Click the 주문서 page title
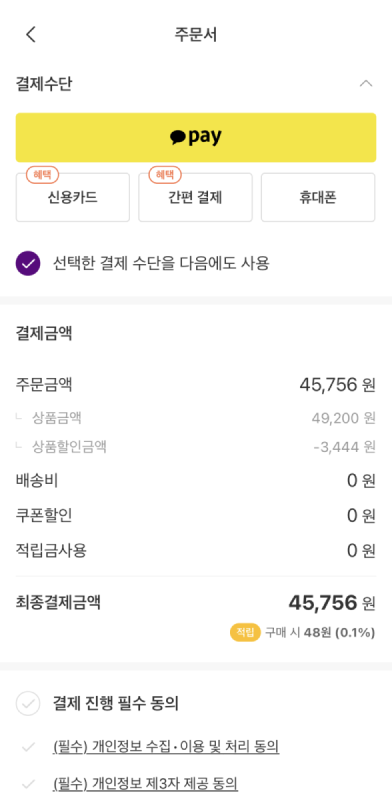392x812 pixels. [196, 35]
